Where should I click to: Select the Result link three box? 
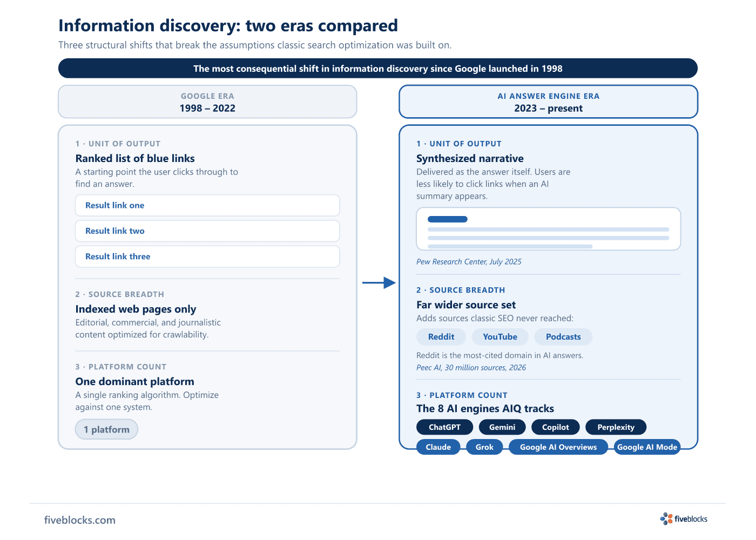point(207,256)
